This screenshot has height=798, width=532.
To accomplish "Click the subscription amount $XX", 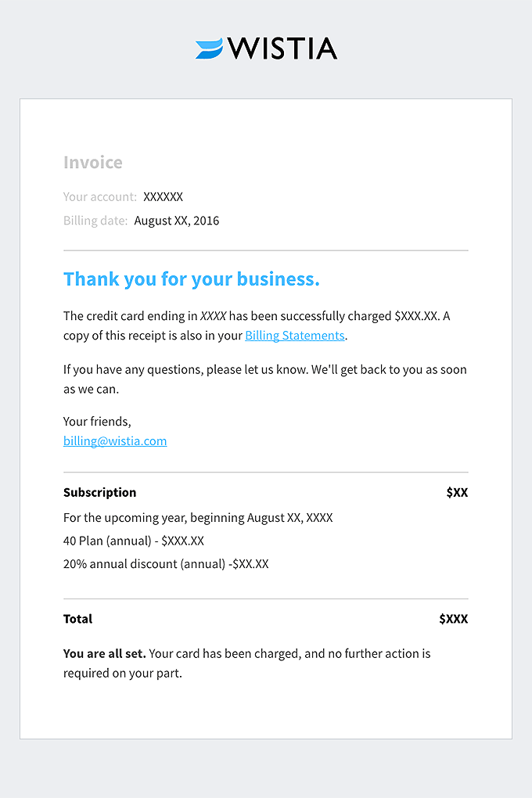I will point(457,492).
